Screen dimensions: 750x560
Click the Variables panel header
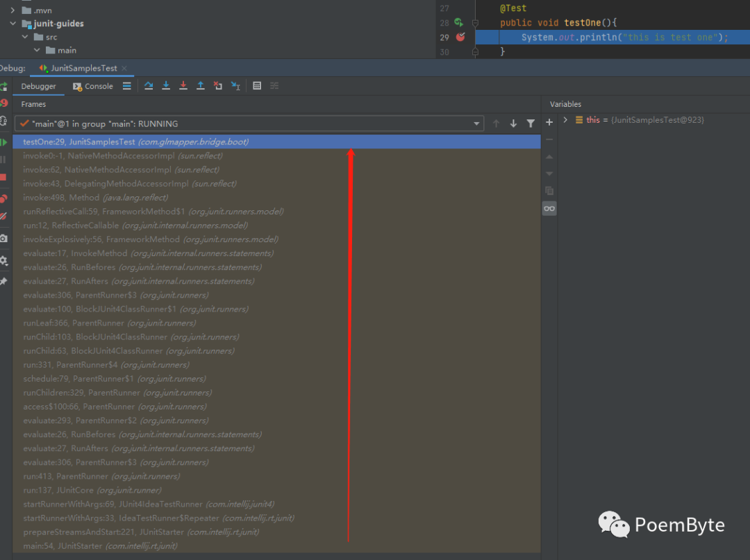[x=565, y=104]
